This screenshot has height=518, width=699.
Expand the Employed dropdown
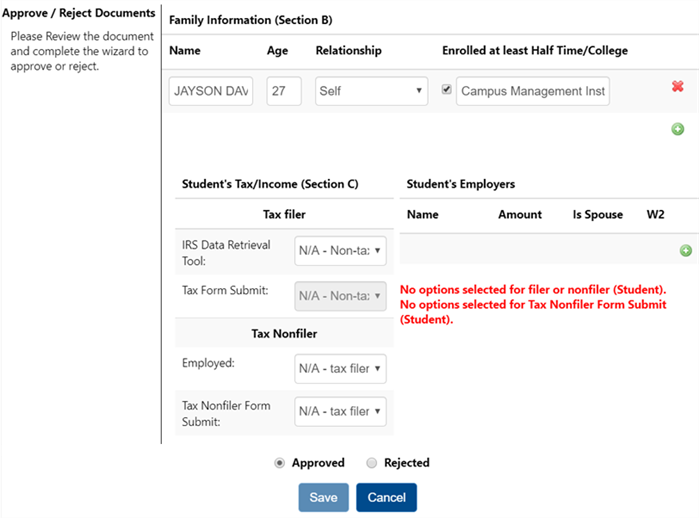pos(340,369)
